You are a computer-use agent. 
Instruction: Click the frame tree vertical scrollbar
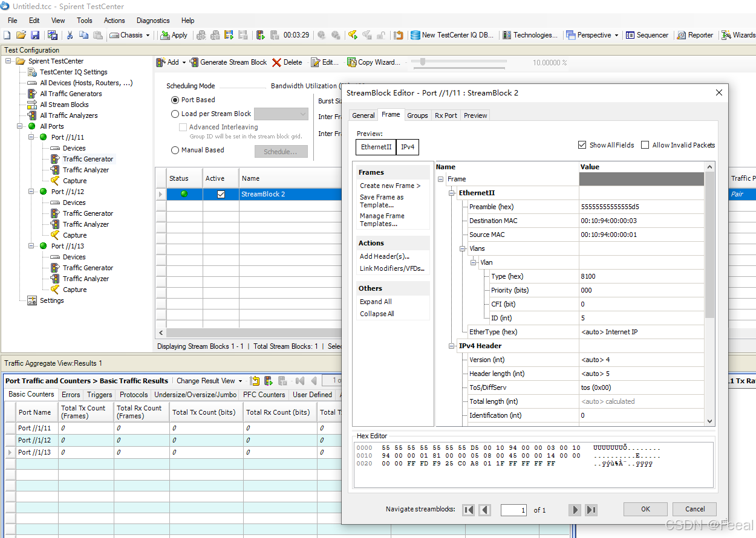coord(710,293)
